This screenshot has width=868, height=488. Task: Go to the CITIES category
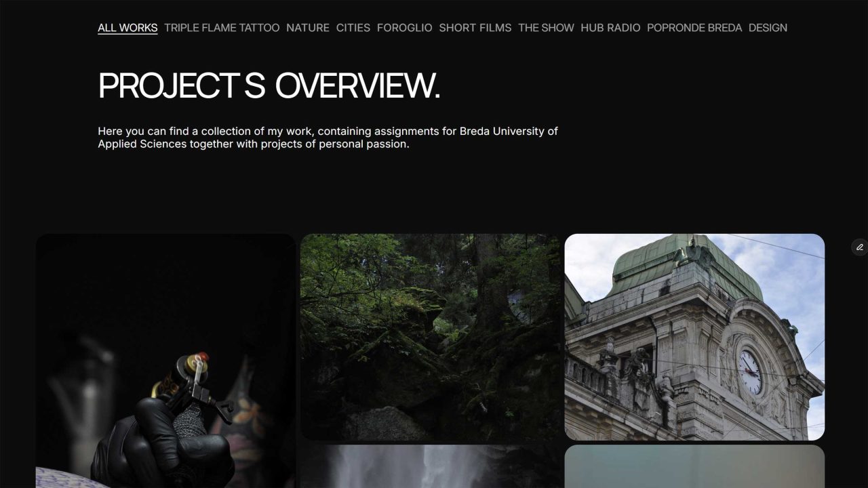(x=353, y=28)
